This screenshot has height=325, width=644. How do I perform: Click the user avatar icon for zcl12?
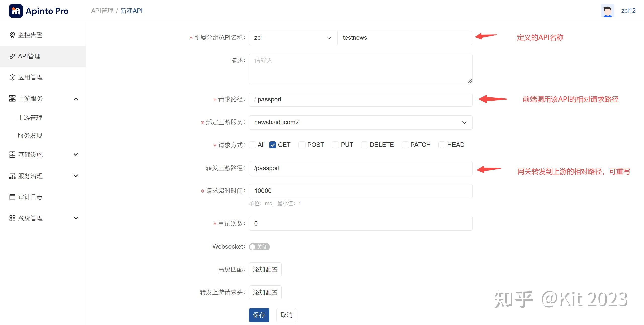[x=607, y=11]
